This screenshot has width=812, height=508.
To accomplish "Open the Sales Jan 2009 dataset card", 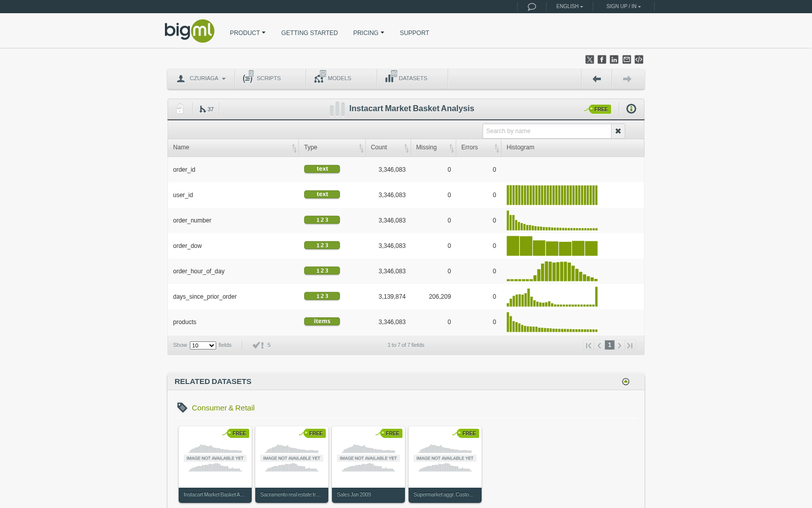I will pos(368,464).
